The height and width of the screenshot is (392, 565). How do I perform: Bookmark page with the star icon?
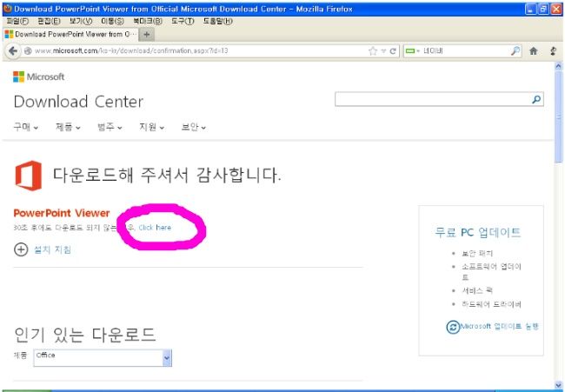coord(373,50)
